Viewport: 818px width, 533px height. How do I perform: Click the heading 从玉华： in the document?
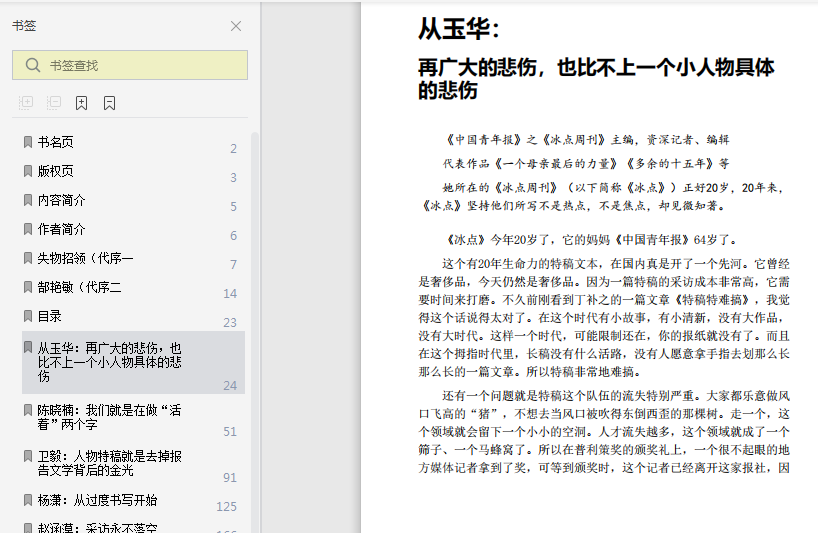click(x=459, y=29)
